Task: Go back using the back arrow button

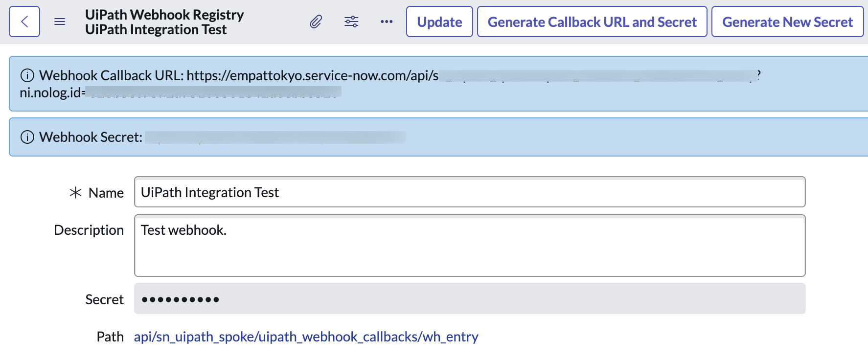Action: [24, 22]
